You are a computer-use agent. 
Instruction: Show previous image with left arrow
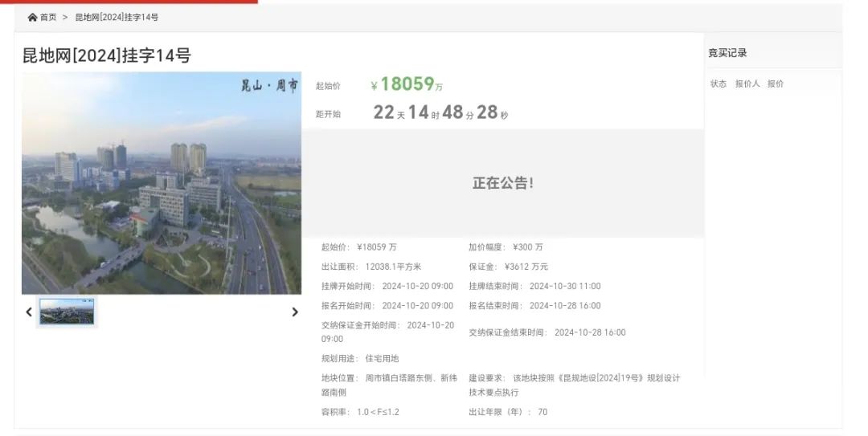coord(29,312)
